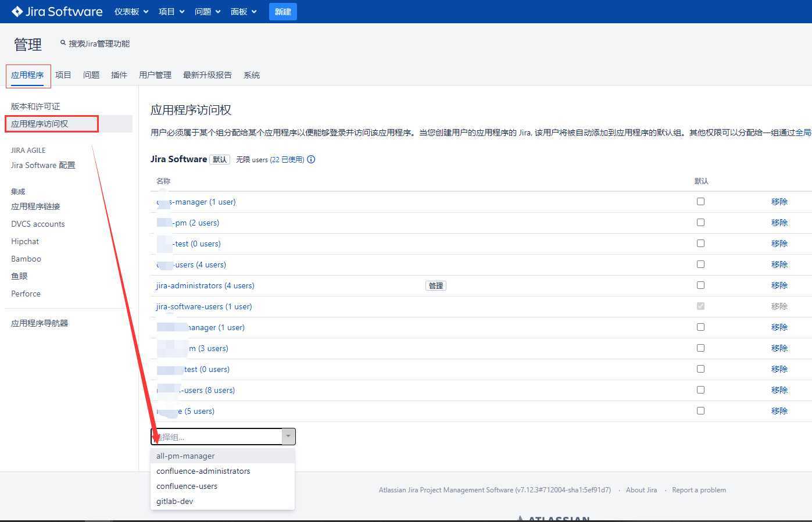Tick default checkbox for e (5 users)

700,410
